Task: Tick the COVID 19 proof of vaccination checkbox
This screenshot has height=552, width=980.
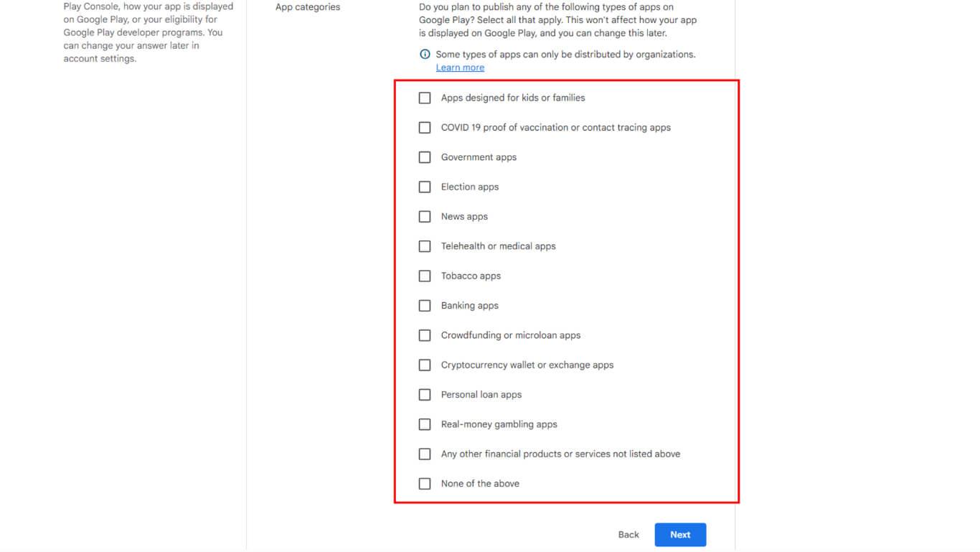Action: pyautogui.click(x=425, y=128)
